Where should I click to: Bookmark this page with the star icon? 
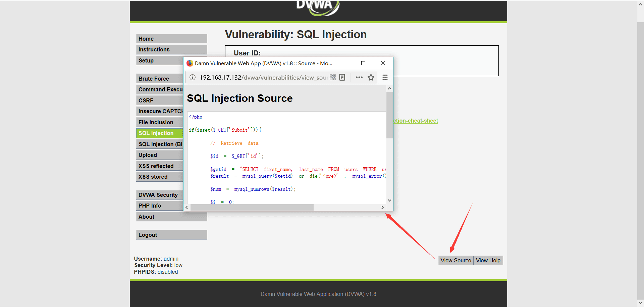click(371, 78)
